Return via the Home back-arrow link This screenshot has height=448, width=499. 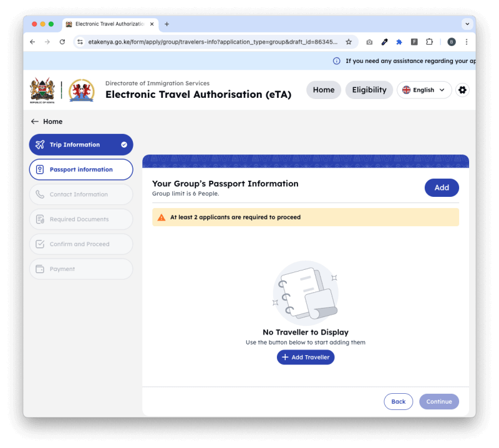tap(47, 122)
